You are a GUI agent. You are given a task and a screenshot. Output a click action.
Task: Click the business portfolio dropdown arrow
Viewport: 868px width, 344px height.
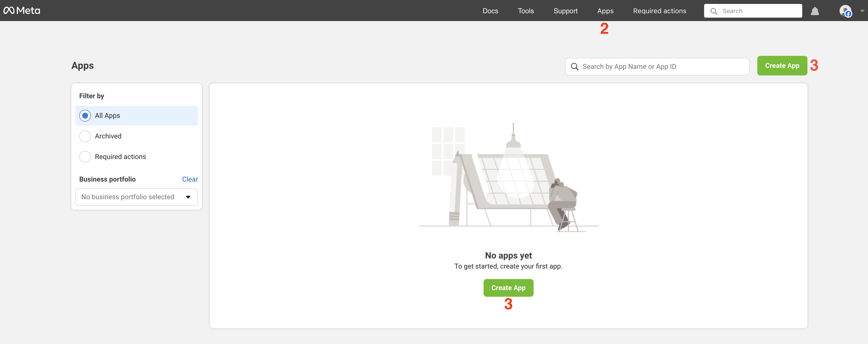point(188,197)
